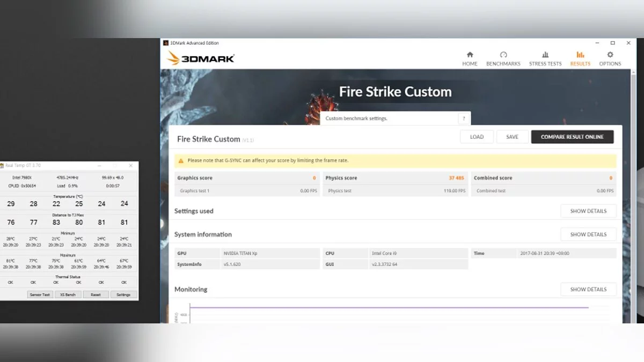Click the Graphics test 1 row
Image resolution: width=644 pixels, height=362 pixels.
247,190
